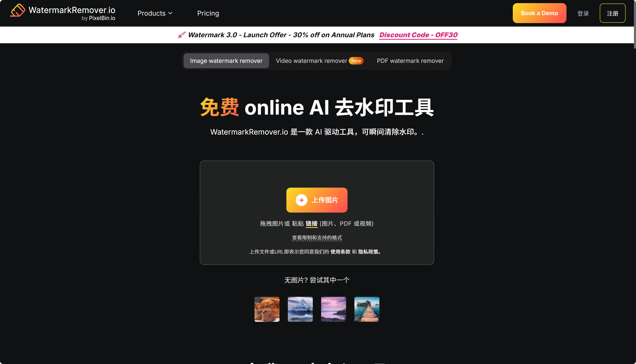636x364 pixels.
Task: Open 查看限制和支持的格式 limits and formats link
Action: [x=317, y=238]
